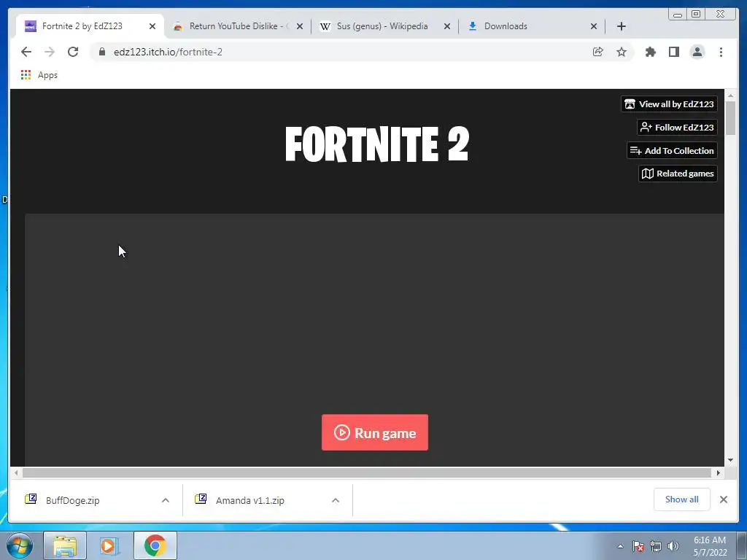Follow EdZ123 on itch.io
Viewport: 747px width, 560px height.
click(x=677, y=127)
